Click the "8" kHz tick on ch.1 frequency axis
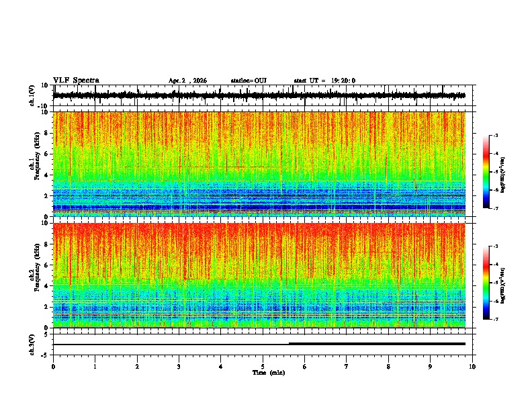The image size is (532, 411). tap(46, 133)
